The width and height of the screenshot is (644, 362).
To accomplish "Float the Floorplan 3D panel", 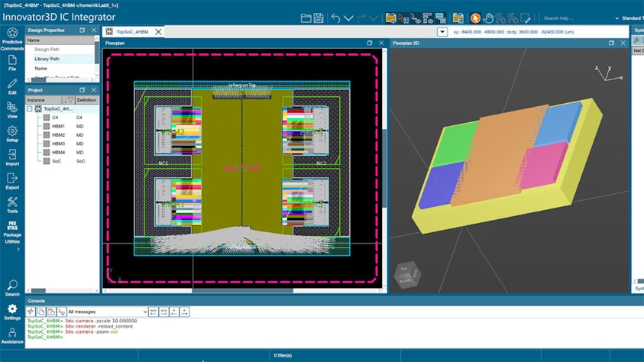I will pos(611,43).
